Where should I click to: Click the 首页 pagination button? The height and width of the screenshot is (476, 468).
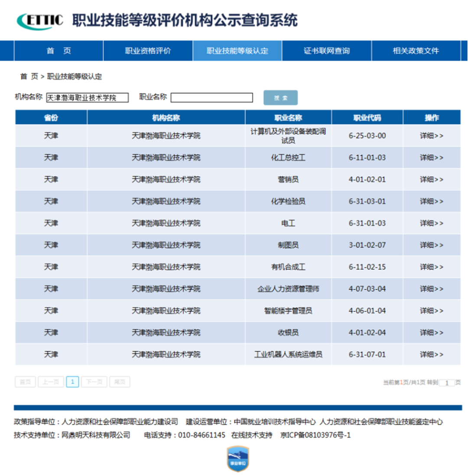point(25,382)
